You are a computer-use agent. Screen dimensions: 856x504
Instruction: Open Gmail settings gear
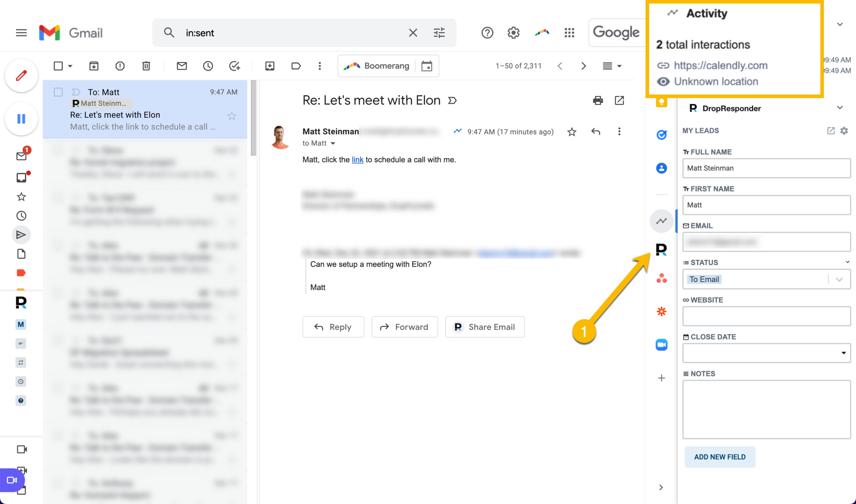pyautogui.click(x=513, y=33)
